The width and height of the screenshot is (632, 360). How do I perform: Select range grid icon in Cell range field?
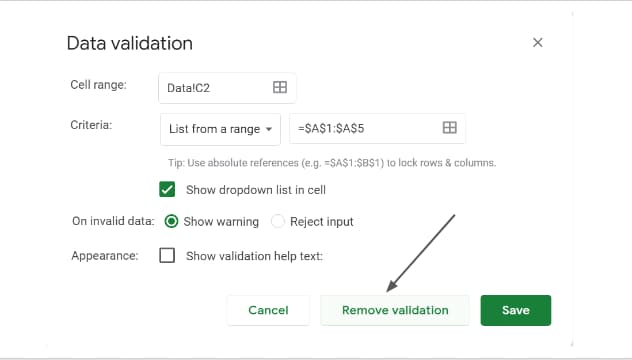point(280,87)
